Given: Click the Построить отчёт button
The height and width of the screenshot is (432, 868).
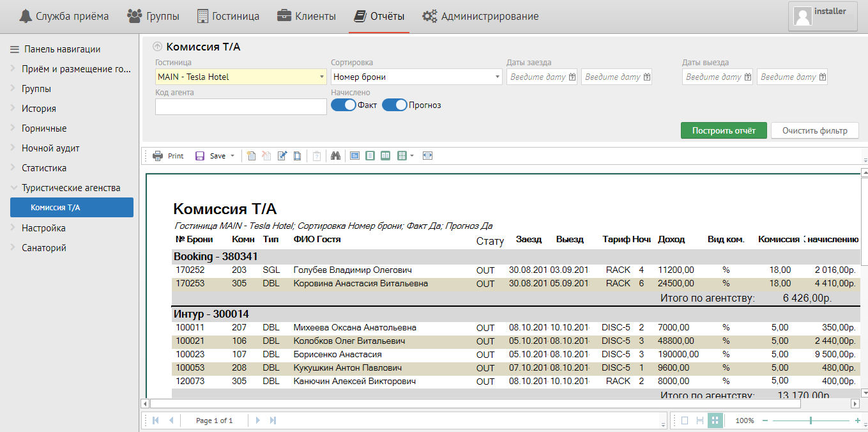Looking at the screenshot, I should click(x=724, y=130).
